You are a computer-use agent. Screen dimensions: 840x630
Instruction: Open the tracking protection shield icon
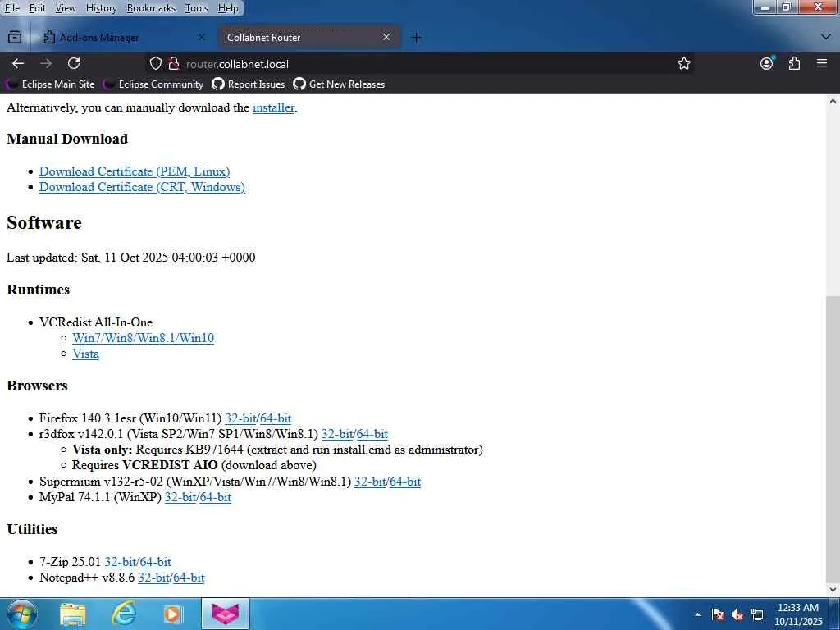point(155,64)
